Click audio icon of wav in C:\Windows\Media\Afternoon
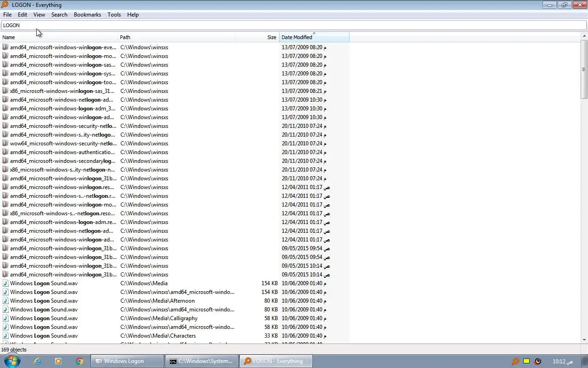Viewport: 588px width, 368px height. tap(6, 300)
